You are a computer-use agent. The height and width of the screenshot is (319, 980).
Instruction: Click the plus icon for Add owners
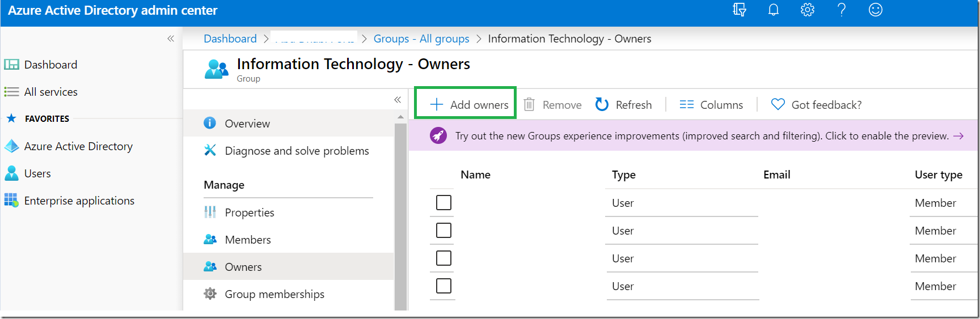(x=436, y=104)
